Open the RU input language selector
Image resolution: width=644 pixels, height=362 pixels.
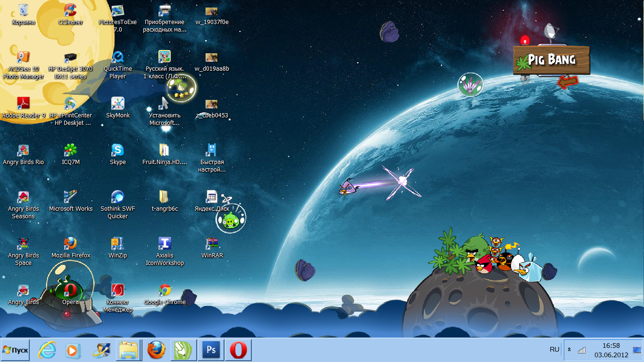click(554, 349)
